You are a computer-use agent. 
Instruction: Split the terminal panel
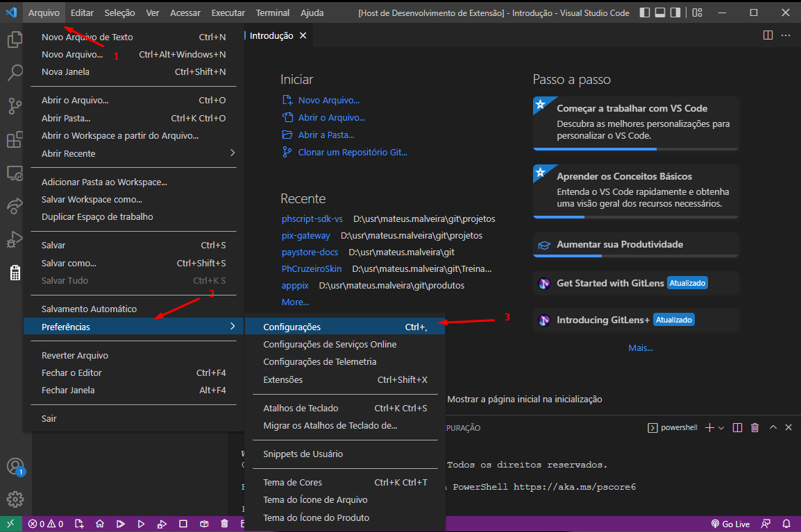[737, 427]
